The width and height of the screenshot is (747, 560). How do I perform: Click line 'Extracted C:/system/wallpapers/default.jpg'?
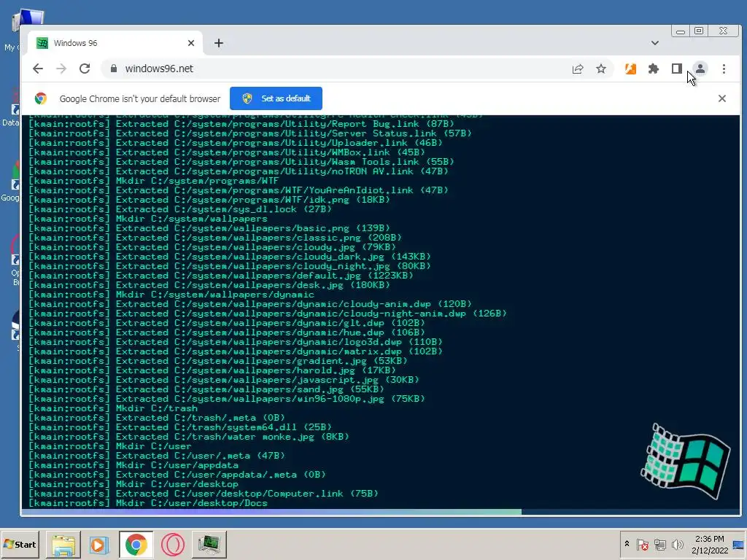pyautogui.click(x=220, y=275)
